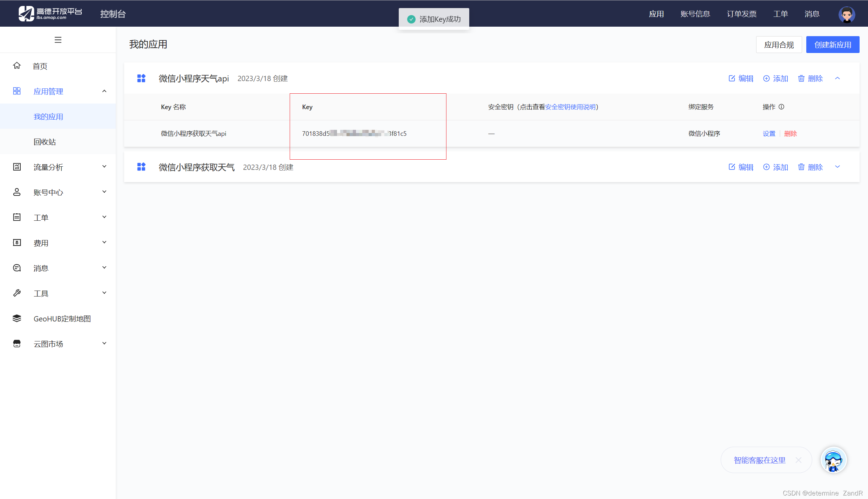This screenshot has height=499, width=868.
Task: Collapse the sidebar with the hamburger icon
Action: pyautogui.click(x=58, y=40)
